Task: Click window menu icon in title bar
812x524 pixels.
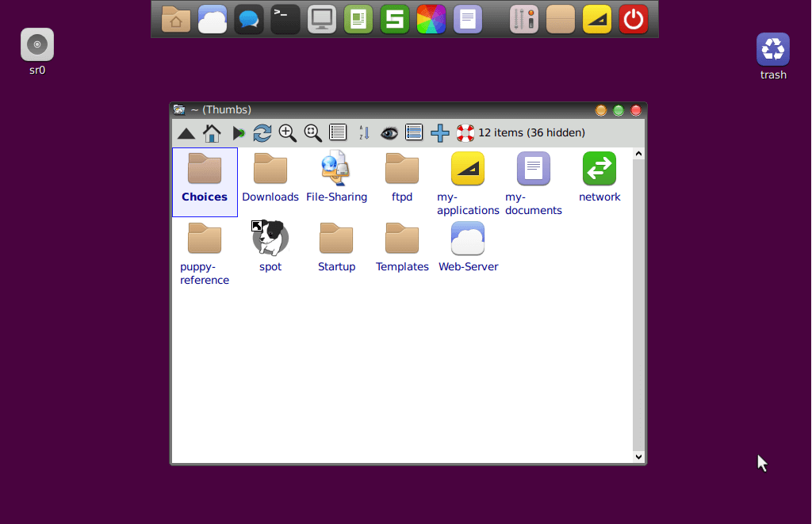Action: (179, 109)
